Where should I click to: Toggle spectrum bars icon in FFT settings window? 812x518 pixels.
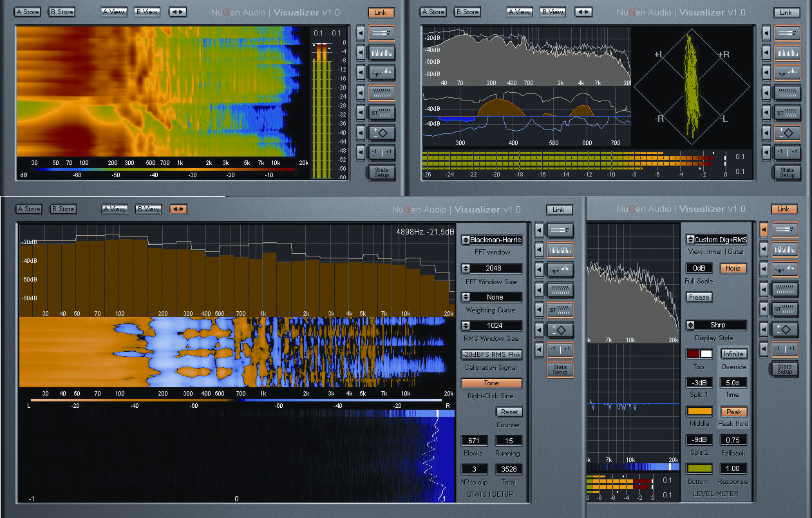(x=560, y=250)
